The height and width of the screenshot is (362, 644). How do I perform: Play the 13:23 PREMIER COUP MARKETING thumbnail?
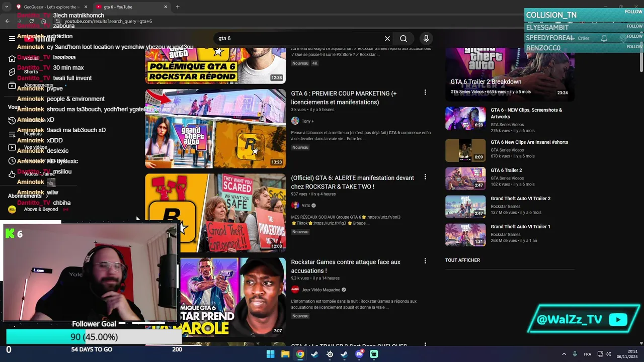coord(215,129)
